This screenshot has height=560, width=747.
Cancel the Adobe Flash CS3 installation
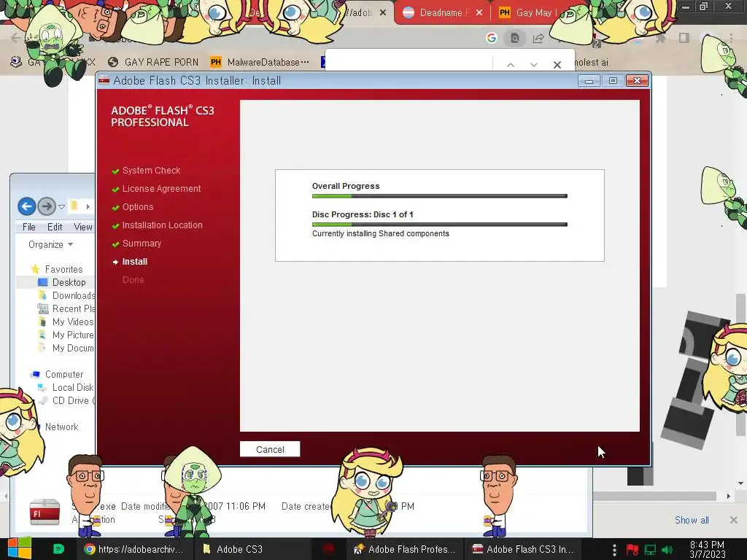pyautogui.click(x=270, y=449)
